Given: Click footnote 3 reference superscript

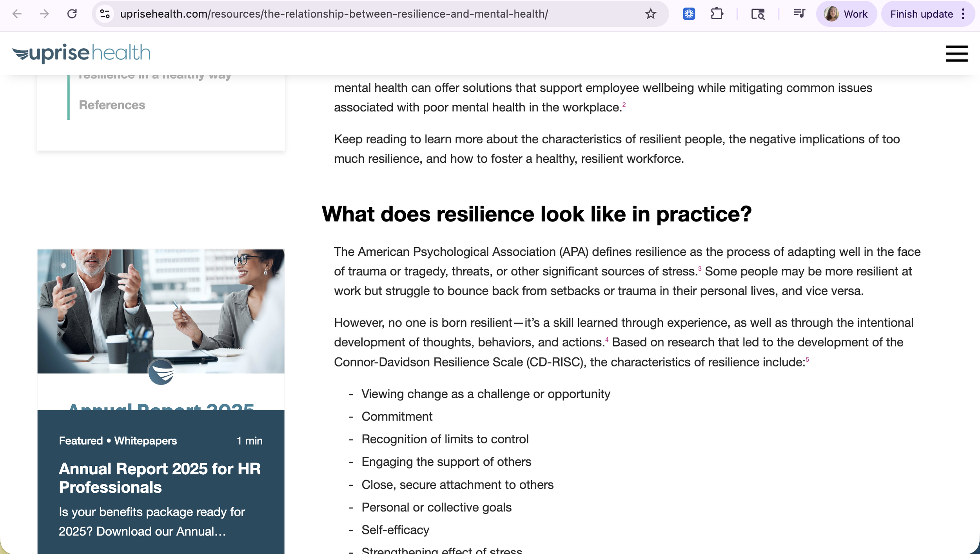Looking at the screenshot, I should (x=700, y=269).
